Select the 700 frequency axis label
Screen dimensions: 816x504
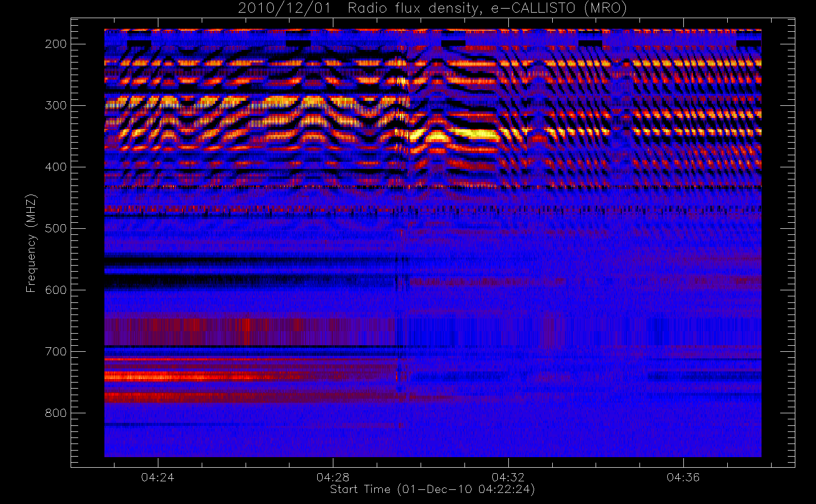(55, 351)
